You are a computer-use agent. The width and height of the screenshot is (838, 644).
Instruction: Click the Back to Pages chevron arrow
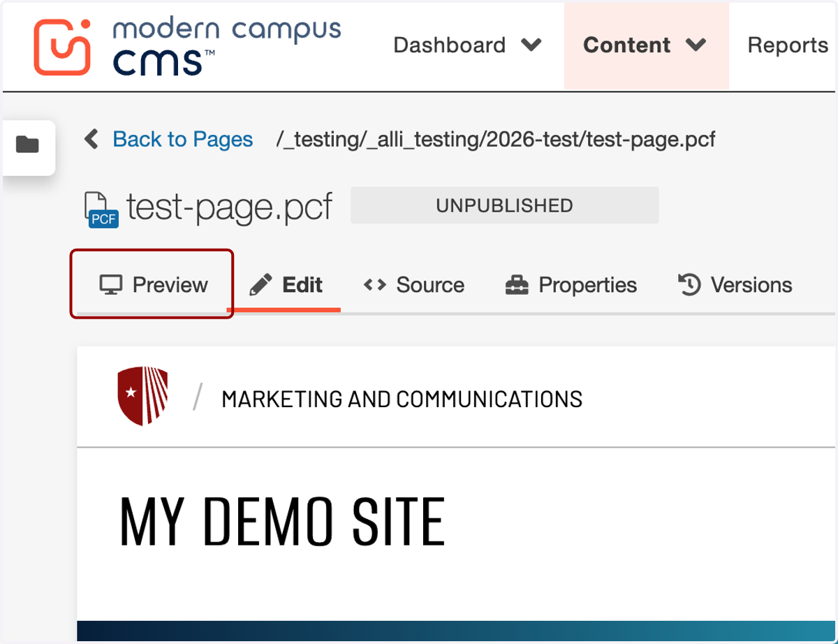click(x=91, y=139)
